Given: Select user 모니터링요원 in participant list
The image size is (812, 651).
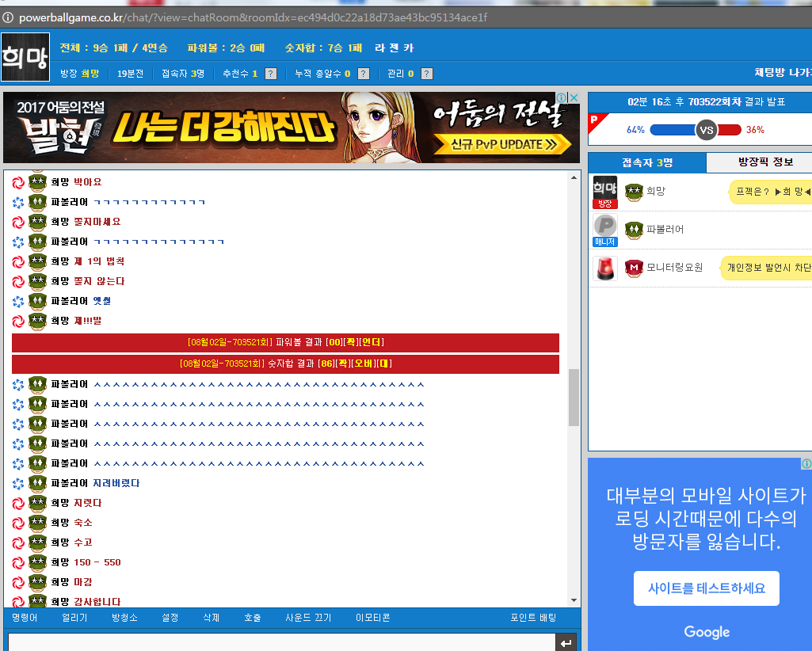Looking at the screenshot, I should click(x=674, y=267).
